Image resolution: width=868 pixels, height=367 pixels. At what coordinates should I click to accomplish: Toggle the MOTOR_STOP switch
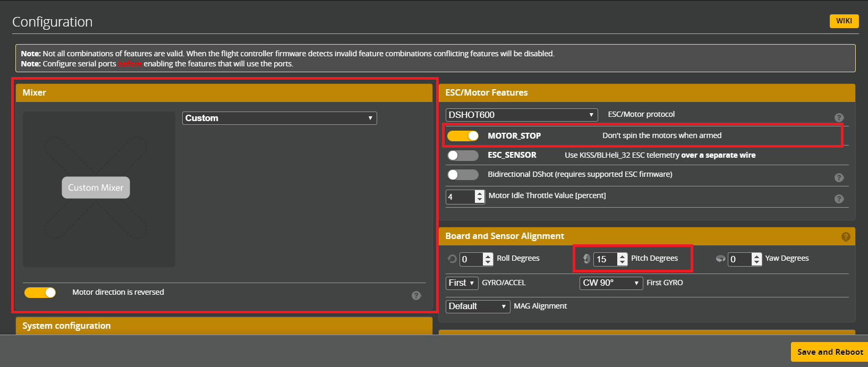pos(463,136)
